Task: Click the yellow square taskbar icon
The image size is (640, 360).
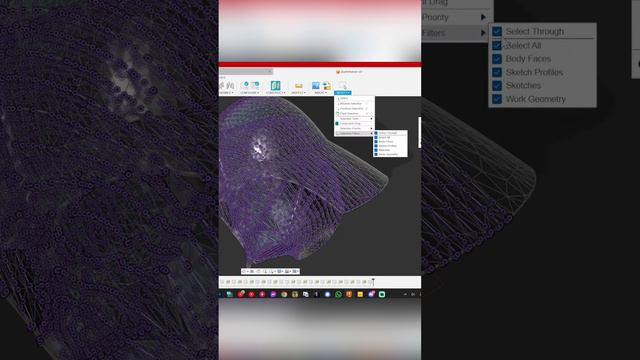Action: pos(360,294)
